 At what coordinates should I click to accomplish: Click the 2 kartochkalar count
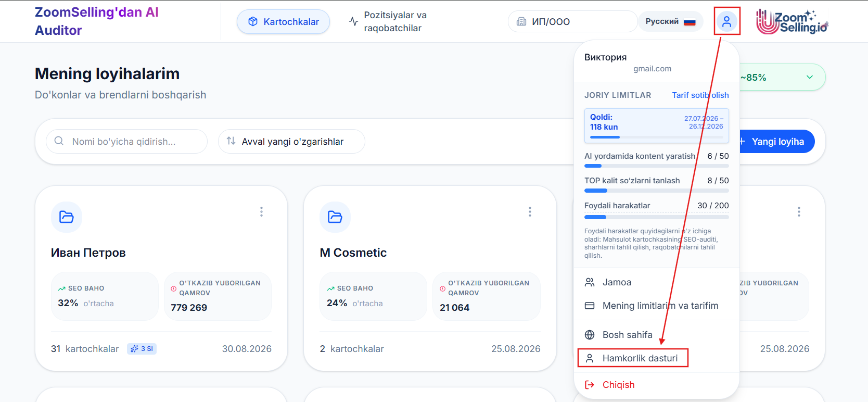pyautogui.click(x=352, y=349)
